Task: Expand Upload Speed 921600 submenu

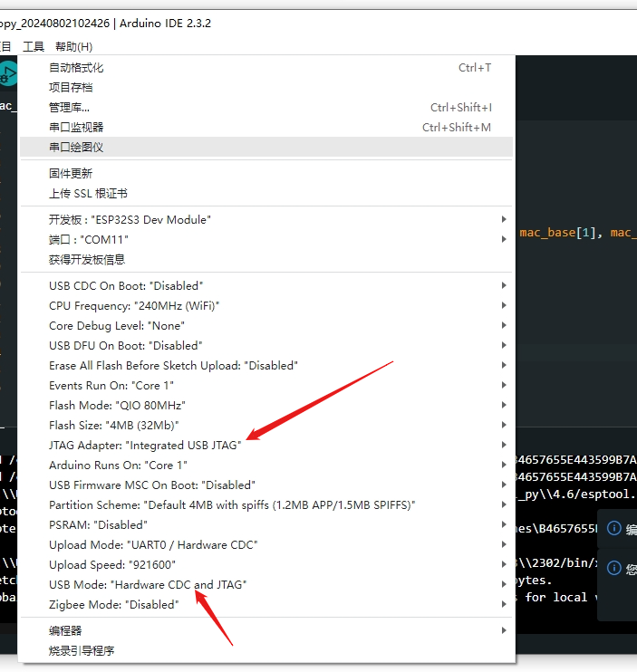Action: (x=266, y=565)
